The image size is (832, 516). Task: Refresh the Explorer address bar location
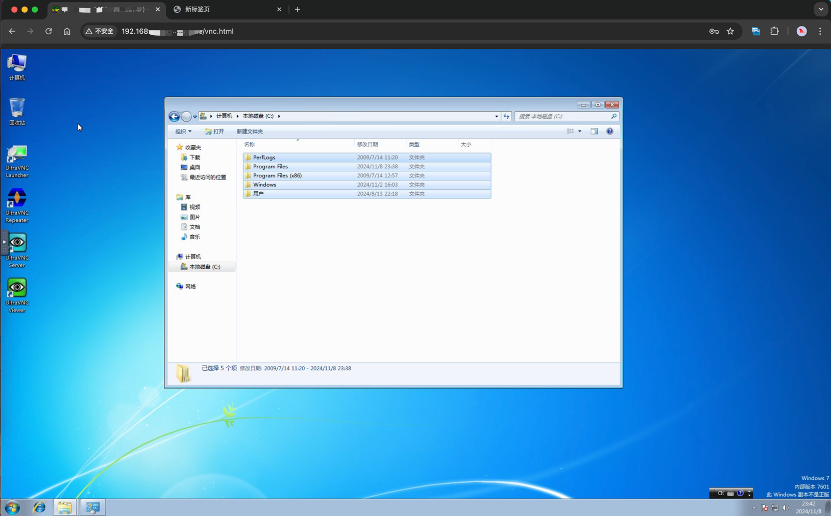(x=506, y=116)
